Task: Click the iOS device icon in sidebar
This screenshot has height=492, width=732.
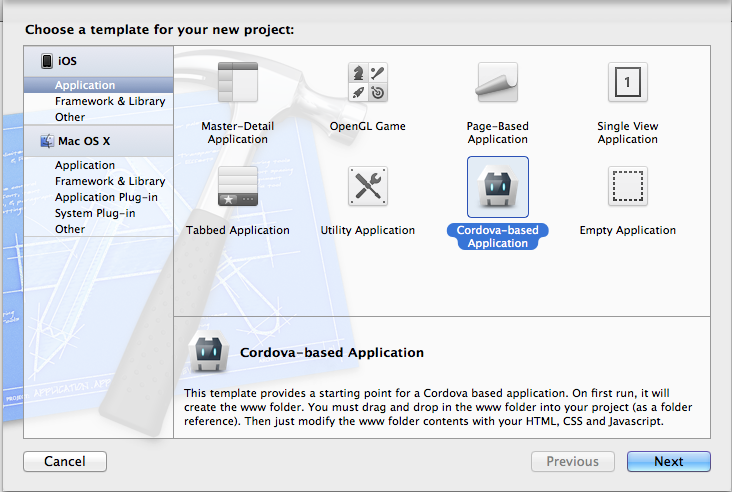Action: pos(47,61)
